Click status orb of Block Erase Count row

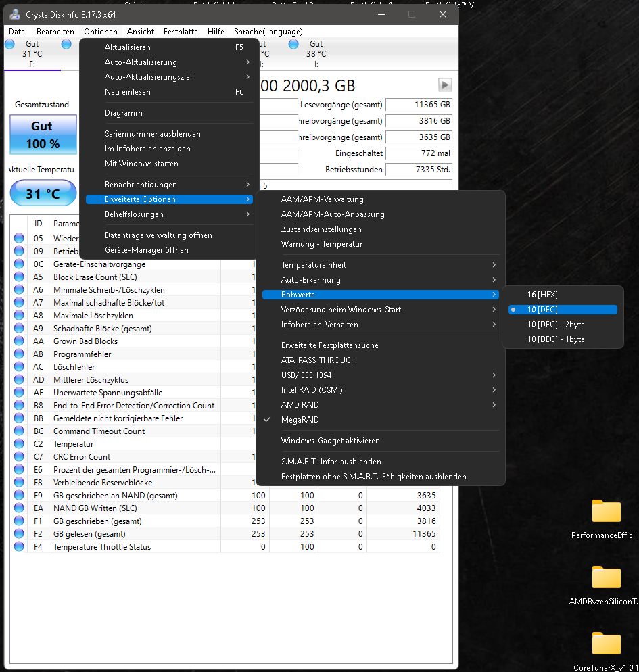tap(19, 277)
